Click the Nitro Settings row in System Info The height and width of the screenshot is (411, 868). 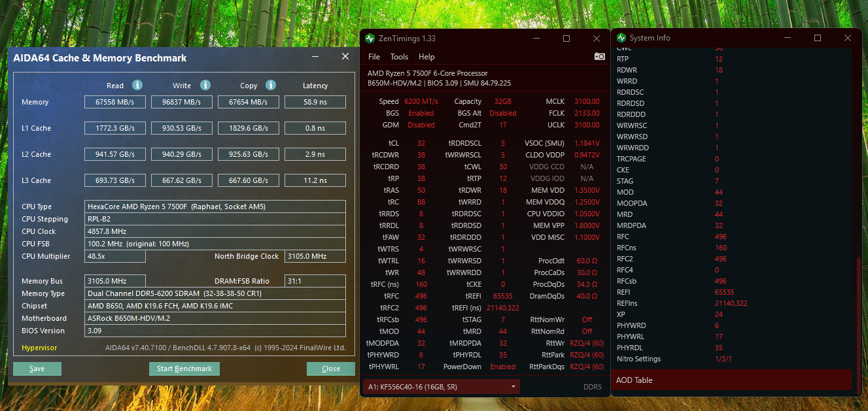point(733,359)
